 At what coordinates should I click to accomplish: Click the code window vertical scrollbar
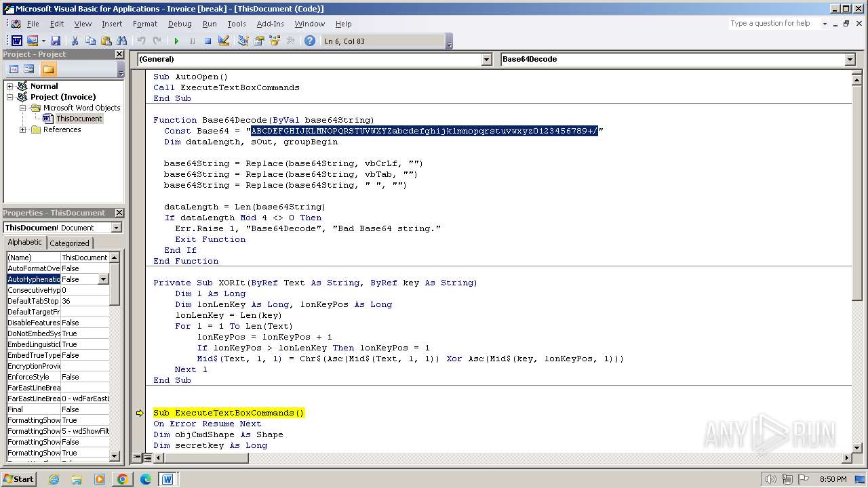856,263
